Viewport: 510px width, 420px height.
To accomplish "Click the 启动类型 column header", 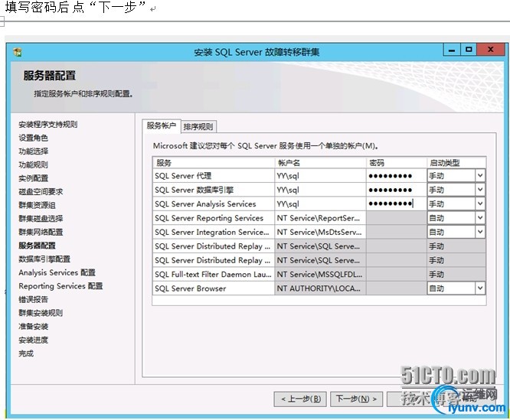I will pos(456,163).
